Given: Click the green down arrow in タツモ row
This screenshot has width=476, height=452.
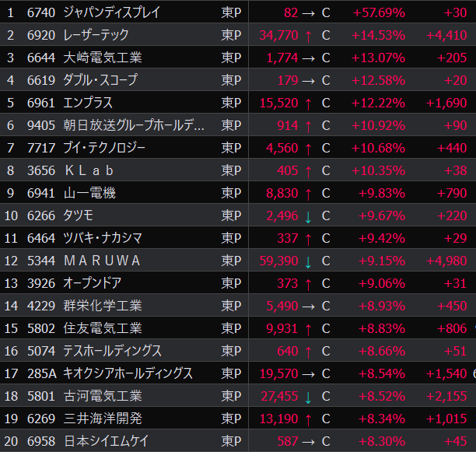Looking at the screenshot, I should [x=308, y=215].
